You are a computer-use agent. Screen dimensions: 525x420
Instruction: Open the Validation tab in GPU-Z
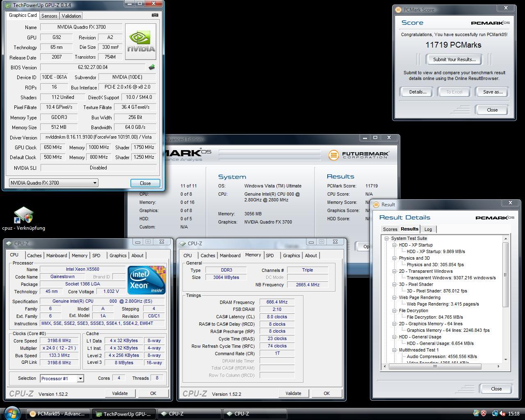point(71,16)
